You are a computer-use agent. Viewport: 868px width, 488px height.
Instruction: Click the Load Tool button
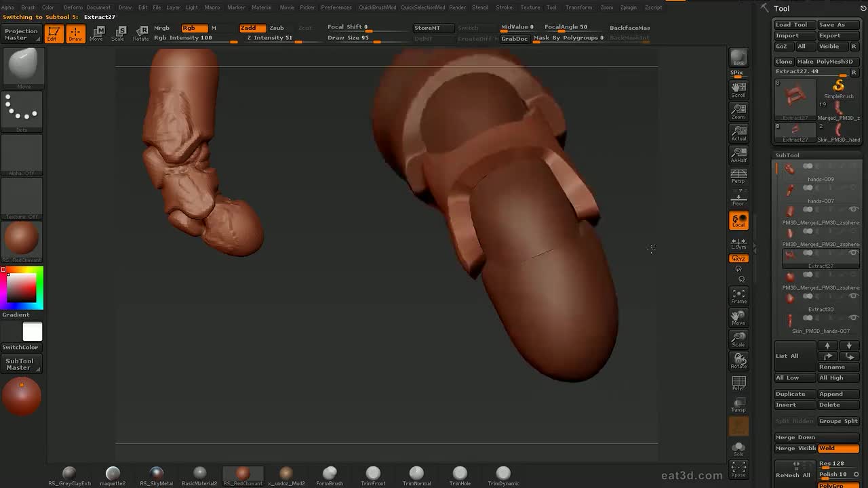click(x=794, y=24)
